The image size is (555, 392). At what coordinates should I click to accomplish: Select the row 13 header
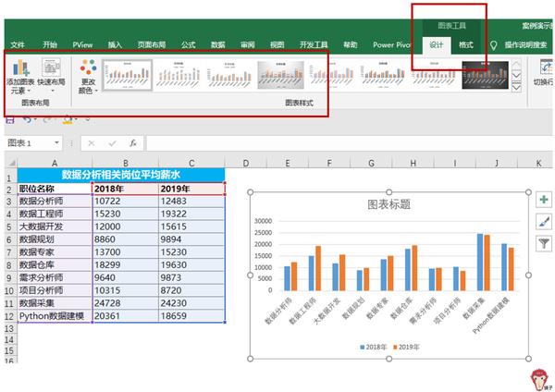point(9,329)
